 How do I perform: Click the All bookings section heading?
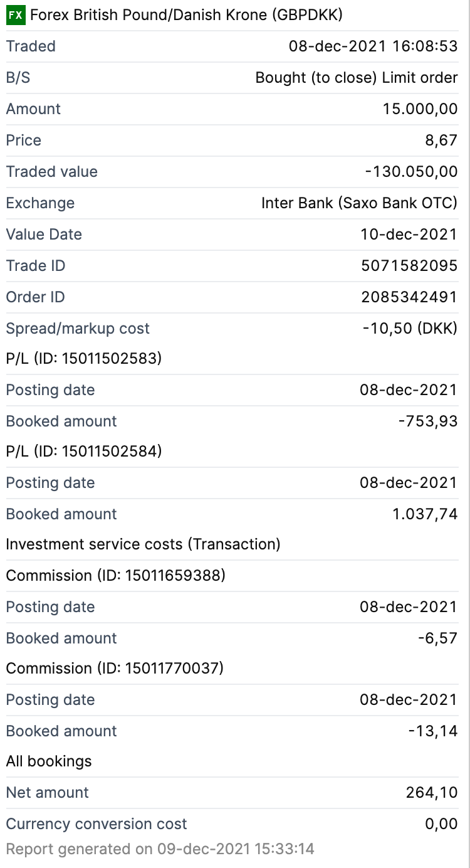(x=49, y=761)
